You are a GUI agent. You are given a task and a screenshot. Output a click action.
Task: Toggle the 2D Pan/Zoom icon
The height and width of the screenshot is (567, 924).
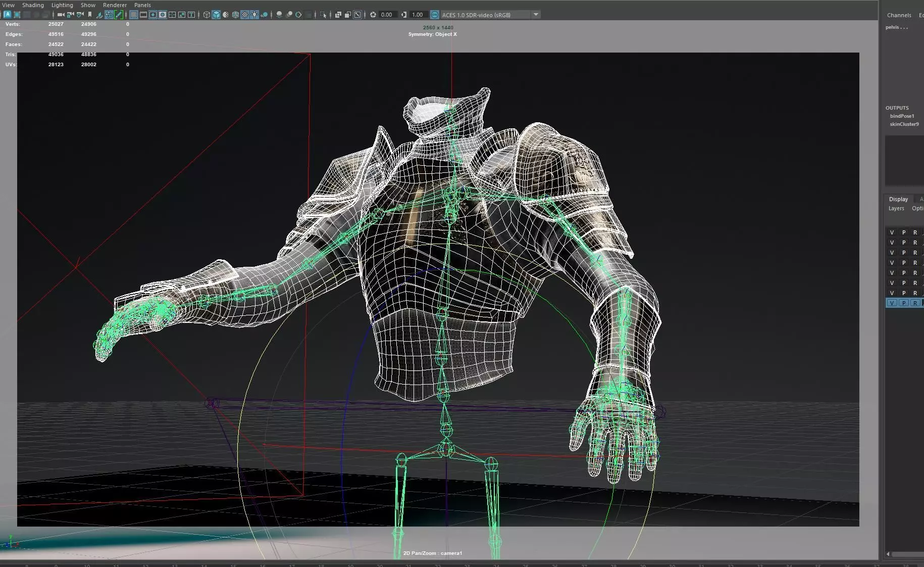coord(109,15)
